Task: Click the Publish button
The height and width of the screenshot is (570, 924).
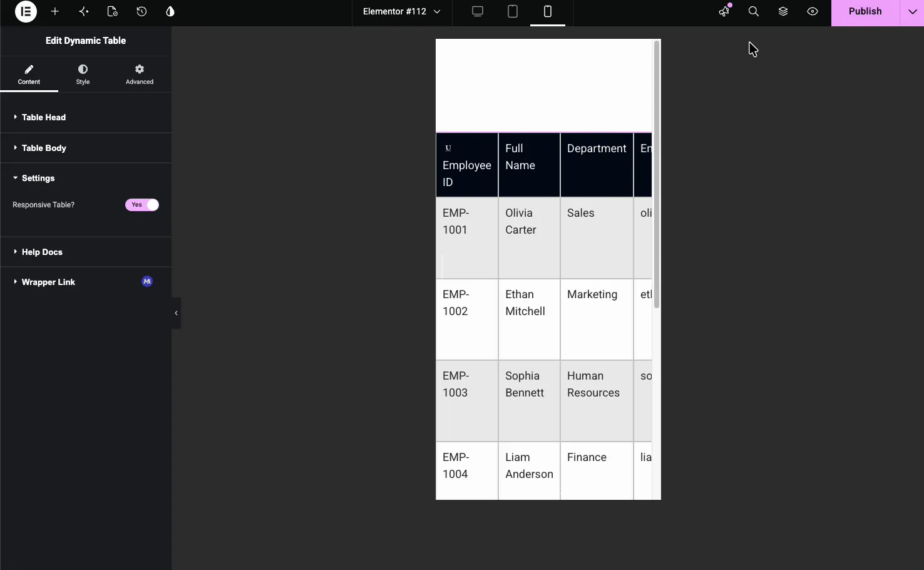Action: click(x=865, y=12)
